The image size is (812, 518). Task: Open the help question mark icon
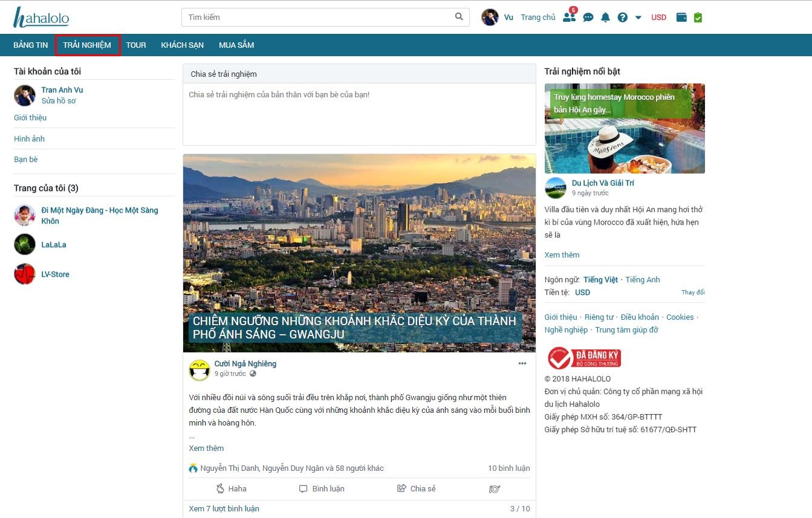point(622,18)
